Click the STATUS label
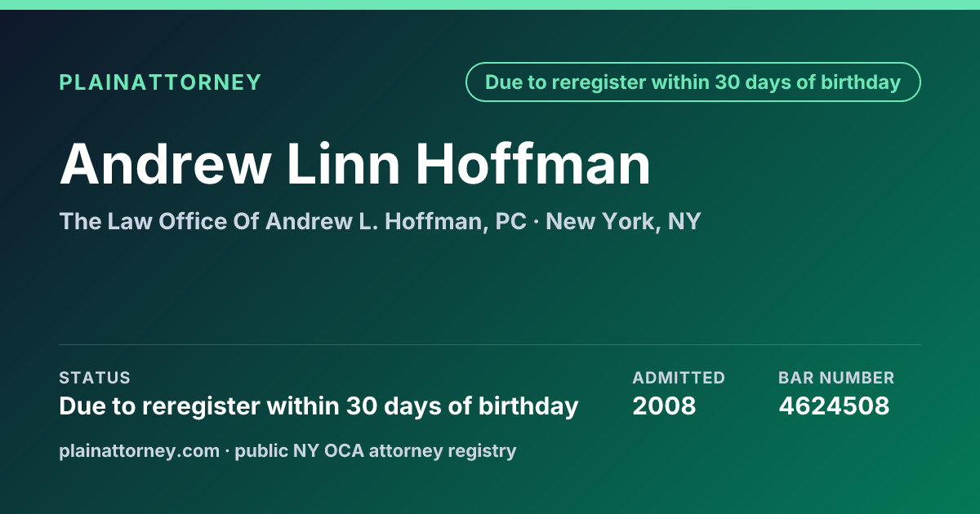Image resolution: width=980 pixels, height=514 pixels. coord(95,378)
